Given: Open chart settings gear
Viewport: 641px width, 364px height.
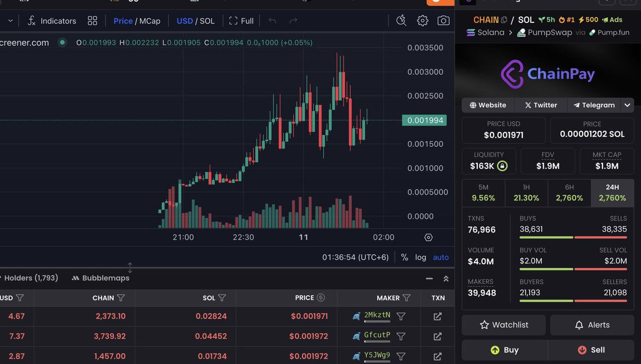Looking at the screenshot, I should tap(423, 21).
